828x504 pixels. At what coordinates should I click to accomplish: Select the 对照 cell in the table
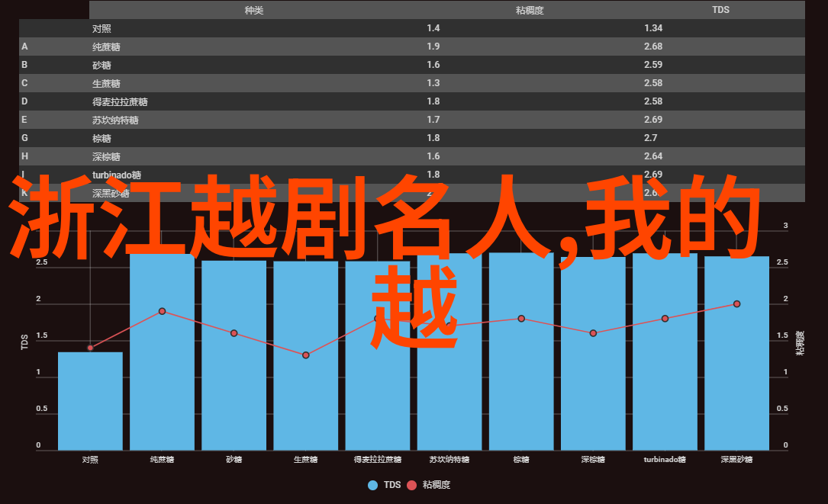pyautogui.click(x=101, y=28)
